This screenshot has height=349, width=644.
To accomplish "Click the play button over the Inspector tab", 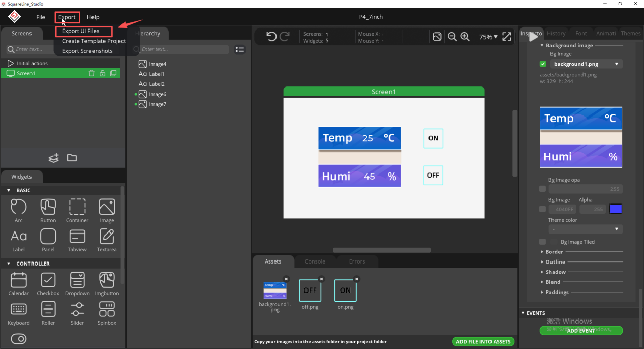I will [533, 37].
